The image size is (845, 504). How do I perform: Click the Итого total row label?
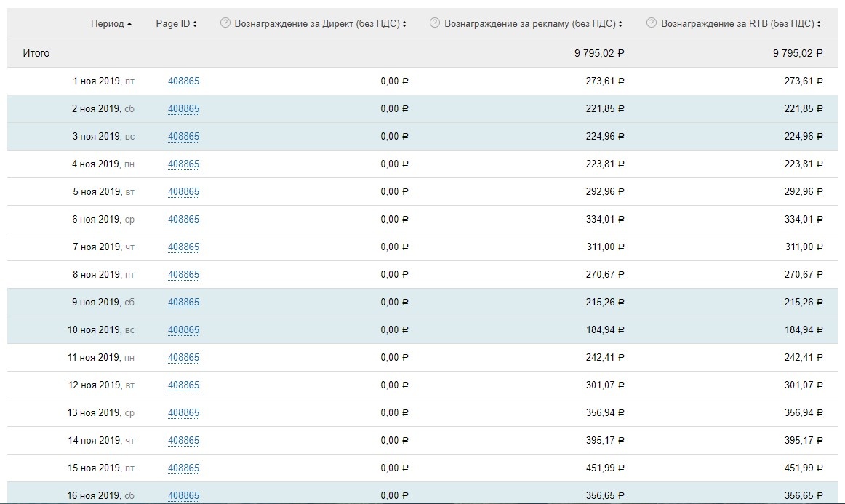tap(36, 53)
